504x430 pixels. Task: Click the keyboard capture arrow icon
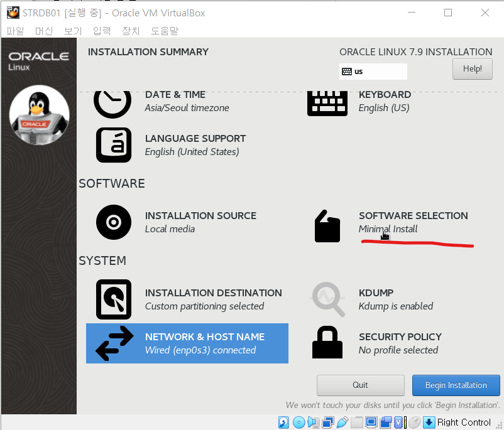click(x=429, y=422)
